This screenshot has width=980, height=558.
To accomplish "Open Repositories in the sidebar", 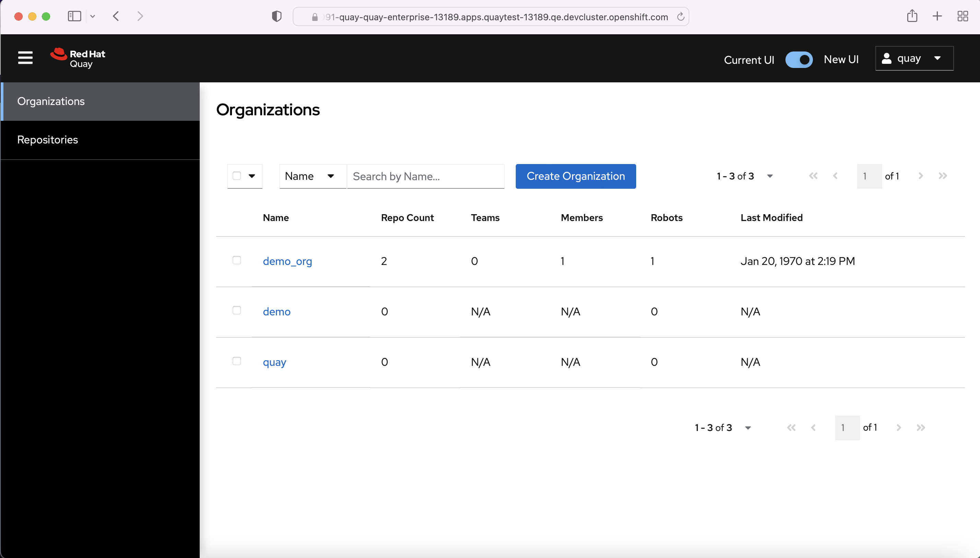I will (x=47, y=140).
